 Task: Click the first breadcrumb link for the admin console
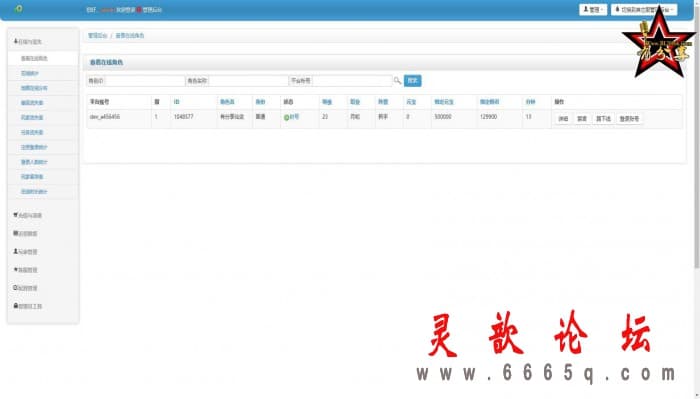pos(97,36)
